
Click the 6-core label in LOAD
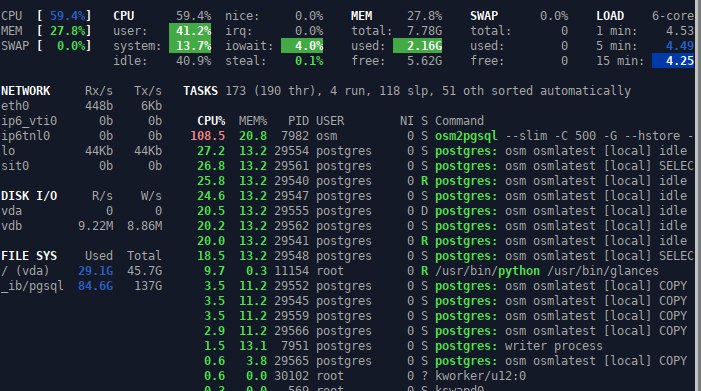(673, 16)
